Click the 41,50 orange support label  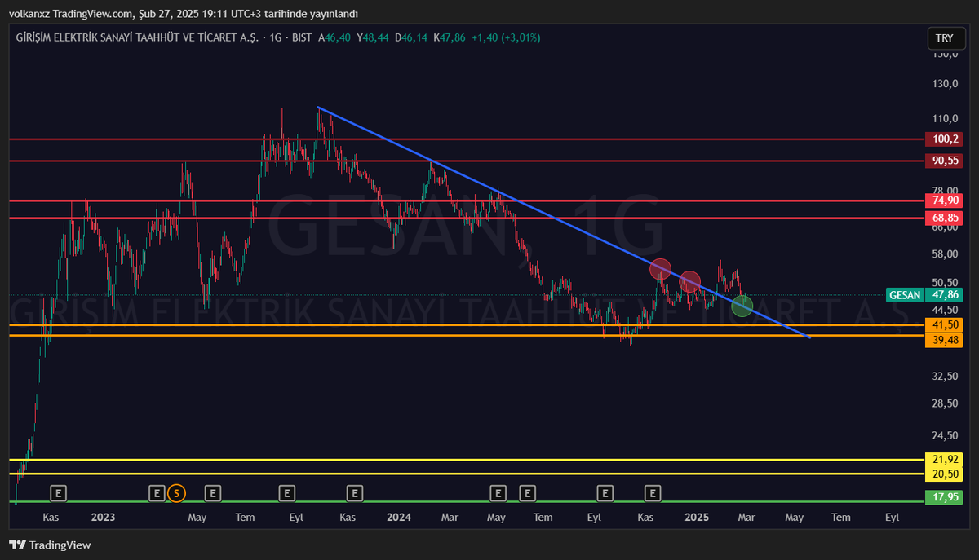944,324
